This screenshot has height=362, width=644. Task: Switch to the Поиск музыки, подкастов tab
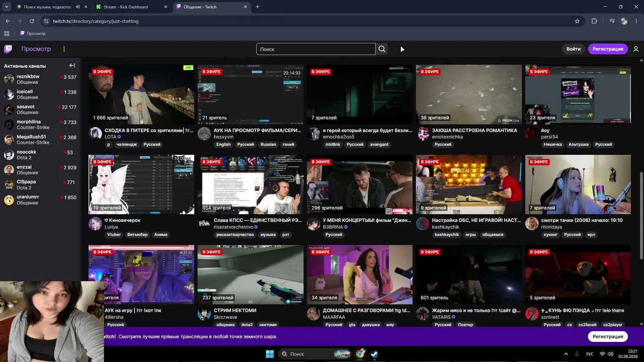coord(52,7)
